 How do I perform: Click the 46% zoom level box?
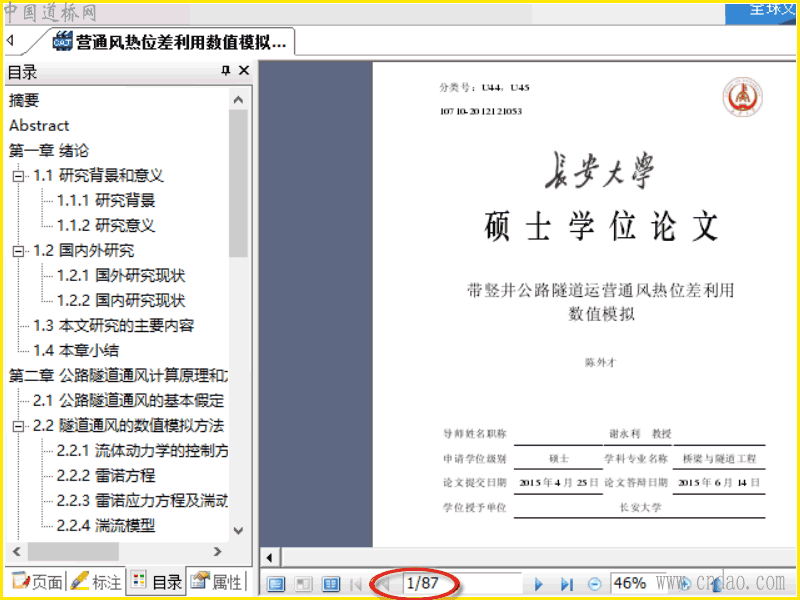(630, 583)
